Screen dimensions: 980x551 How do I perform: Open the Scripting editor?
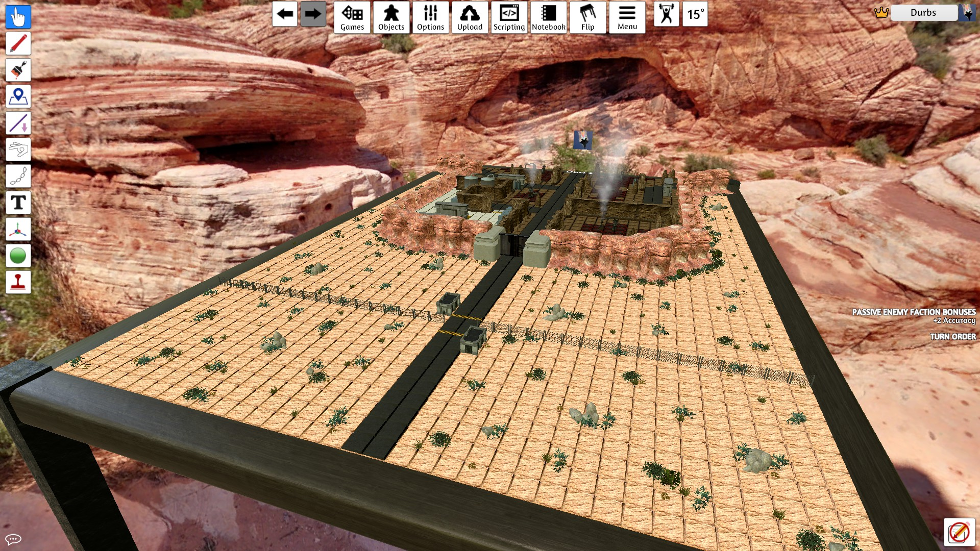509,17
